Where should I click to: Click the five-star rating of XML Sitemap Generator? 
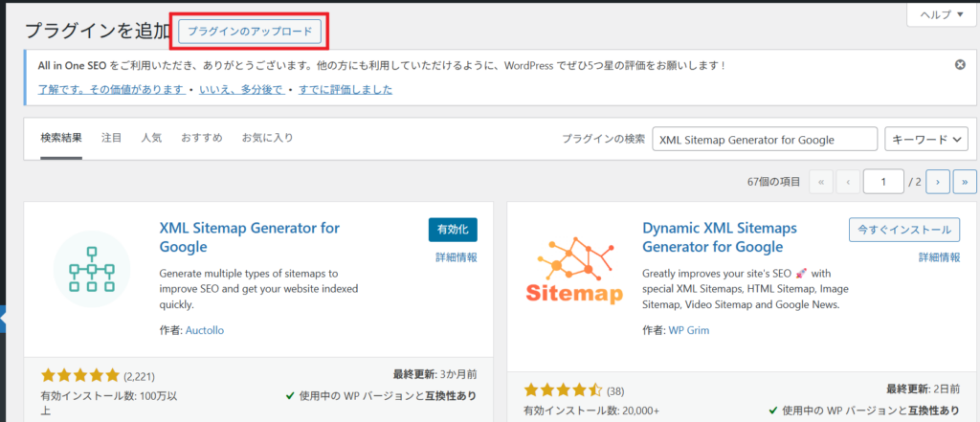pos(79,376)
